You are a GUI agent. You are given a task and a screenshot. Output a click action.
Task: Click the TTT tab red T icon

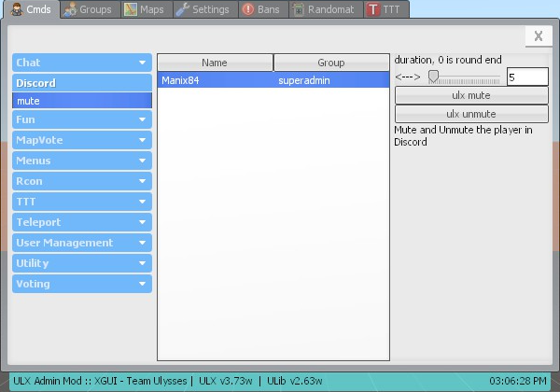click(x=372, y=9)
